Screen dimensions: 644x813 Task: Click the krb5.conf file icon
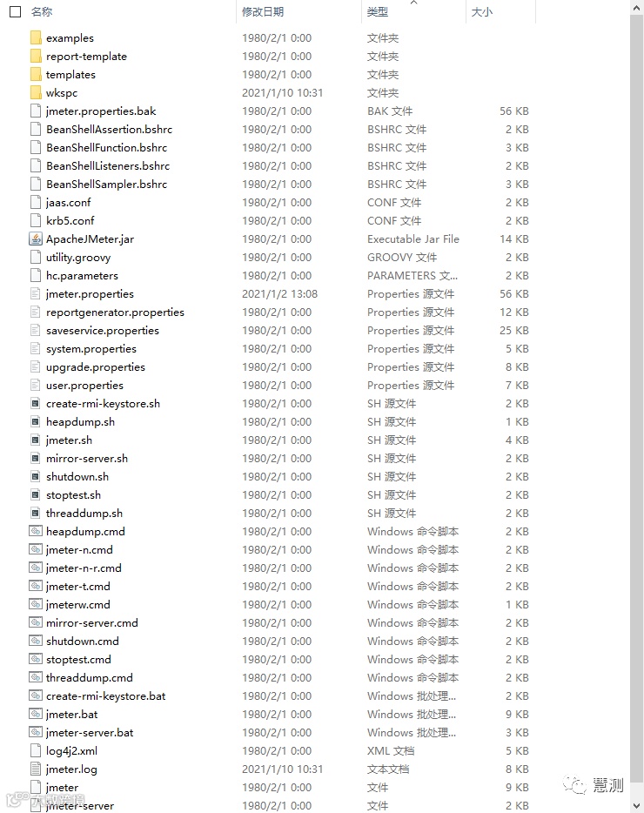point(36,221)
